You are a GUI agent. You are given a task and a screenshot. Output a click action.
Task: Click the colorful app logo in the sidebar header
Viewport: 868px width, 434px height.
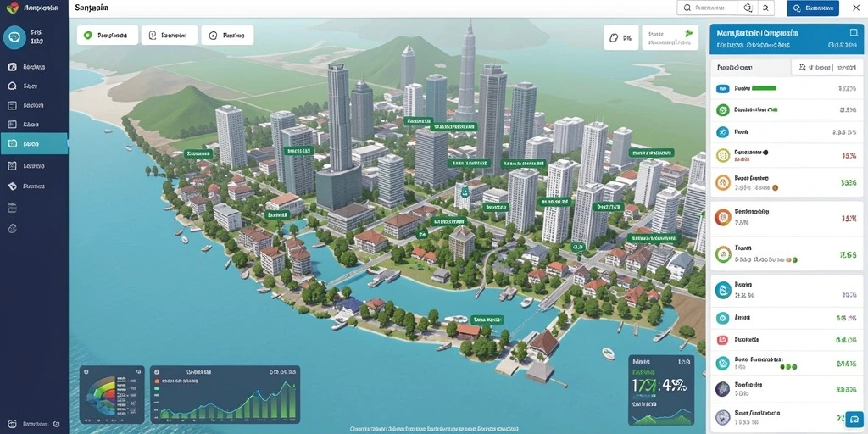pyautogui.click(x=12, y=8)
